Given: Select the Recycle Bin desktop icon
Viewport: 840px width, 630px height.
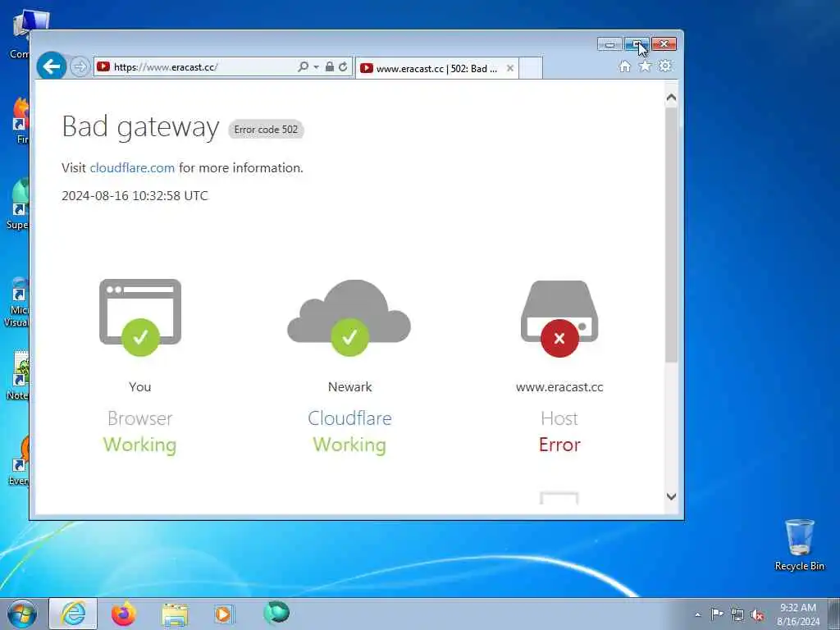Looking at the screenshot, I should [x=799, y=545].
